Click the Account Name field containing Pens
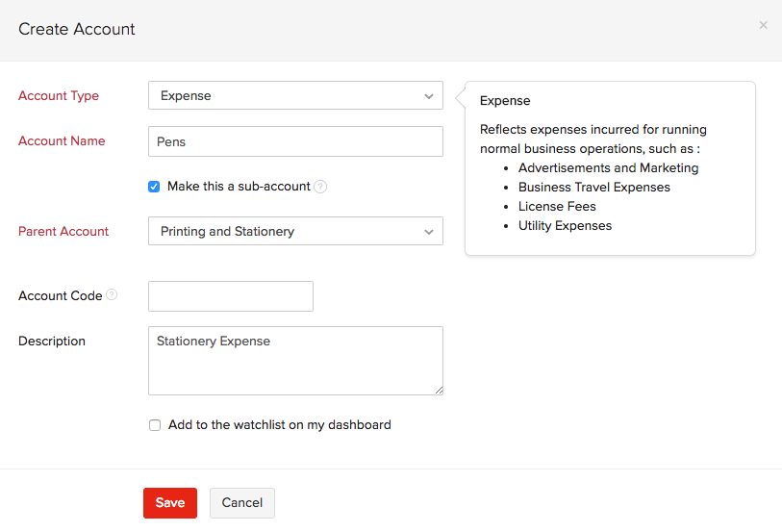The image size is (782, 532). (x=295, y=141)
